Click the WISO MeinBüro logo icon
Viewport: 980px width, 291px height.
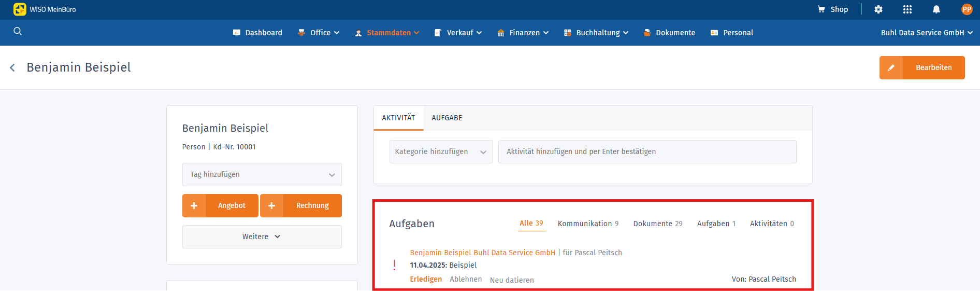click(20, 9)
